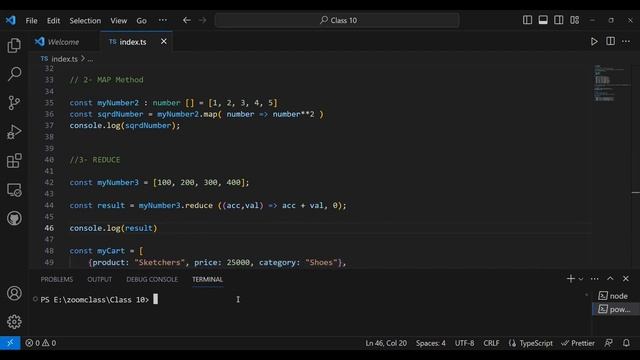Click the 'const myCart = [' line
Screen dimensions: 640x360
[106, 251]
